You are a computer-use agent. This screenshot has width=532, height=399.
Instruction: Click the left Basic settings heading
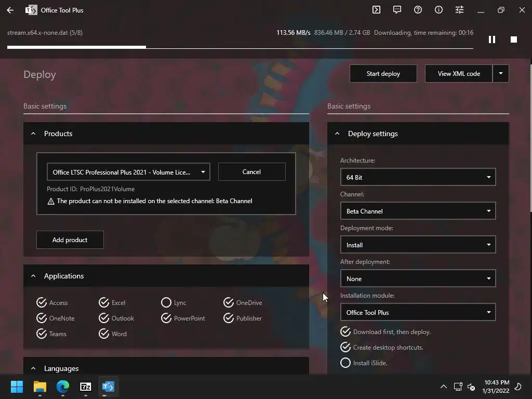[45, 106]
